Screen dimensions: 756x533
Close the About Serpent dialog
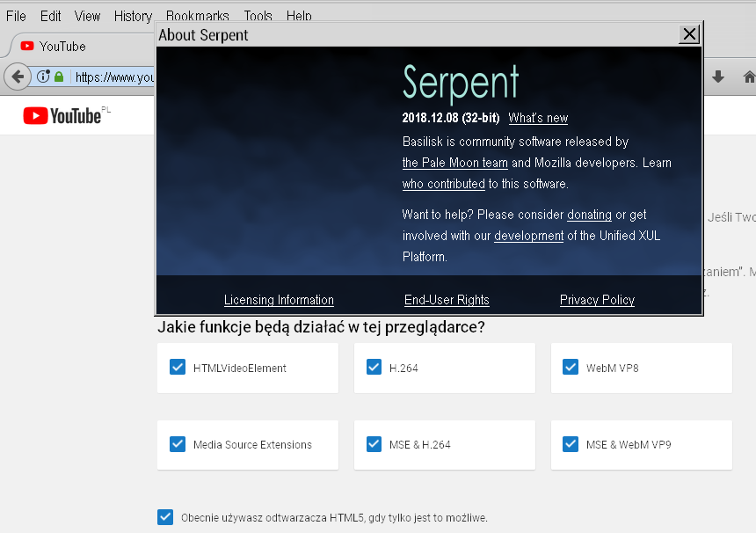pyautogui.click(x=690, y=34)
